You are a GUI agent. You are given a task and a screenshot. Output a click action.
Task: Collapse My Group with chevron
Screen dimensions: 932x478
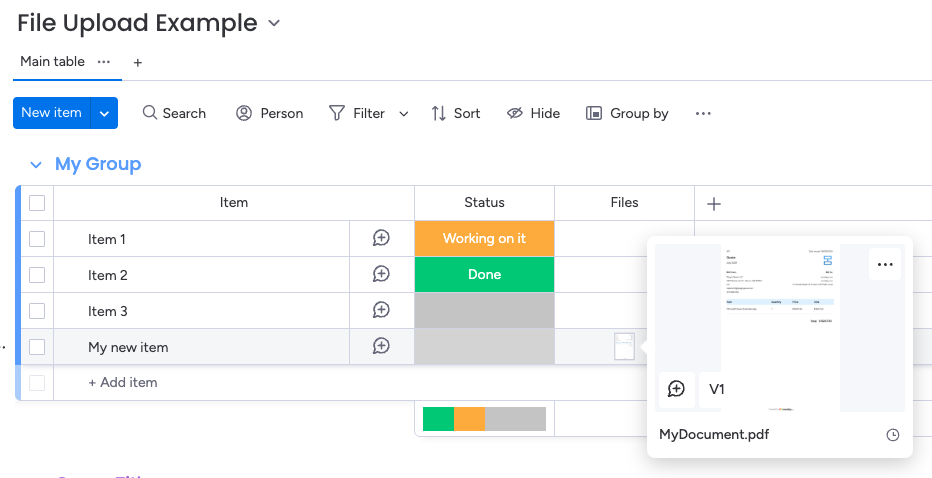pyautogui.click(x=36, y=164)
